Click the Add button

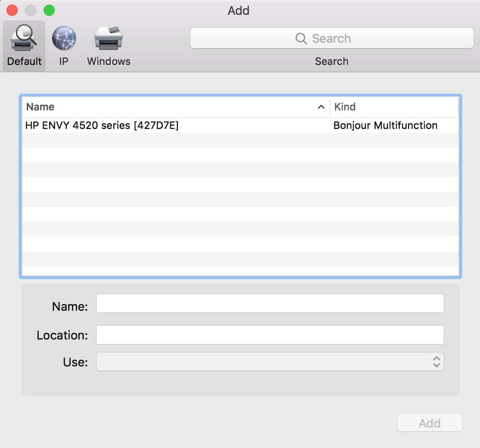click(429, 423)
